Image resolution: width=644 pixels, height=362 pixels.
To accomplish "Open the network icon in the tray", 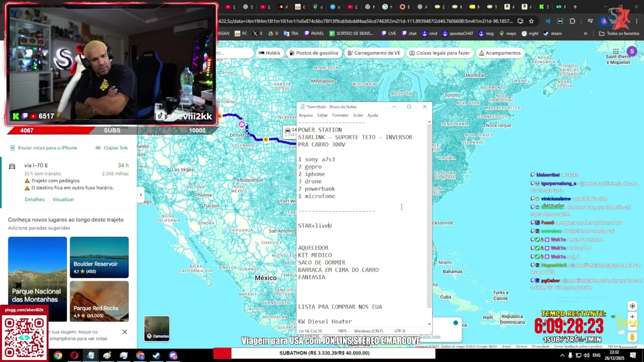I will tap(578, 355).
